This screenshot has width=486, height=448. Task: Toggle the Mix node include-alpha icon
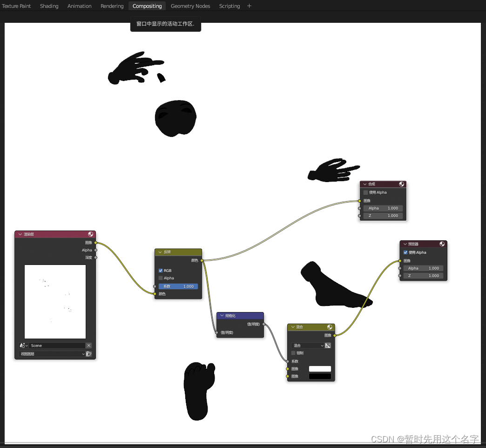tap(328, 346)
